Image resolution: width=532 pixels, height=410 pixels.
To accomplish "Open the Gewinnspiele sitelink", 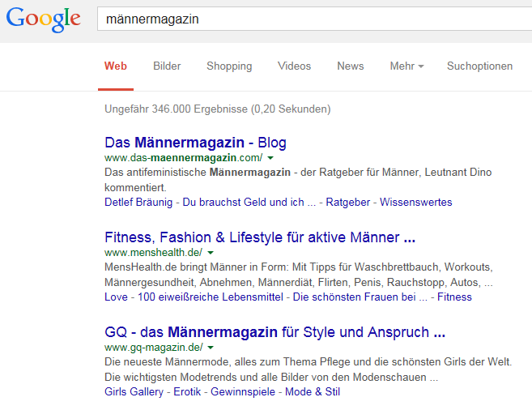I will tap(243, 391).
